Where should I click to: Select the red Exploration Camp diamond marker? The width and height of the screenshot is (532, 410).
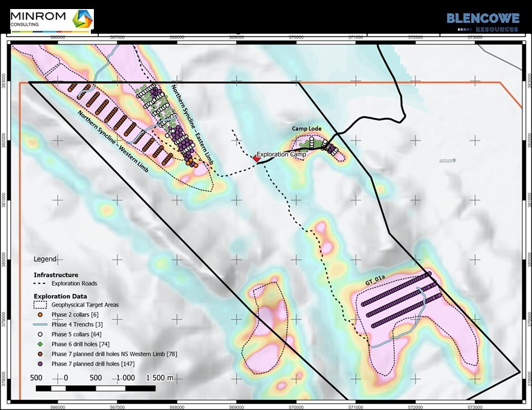(x=257, y=158)
